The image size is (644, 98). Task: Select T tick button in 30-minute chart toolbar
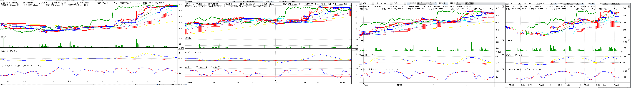tap(430, 3)
